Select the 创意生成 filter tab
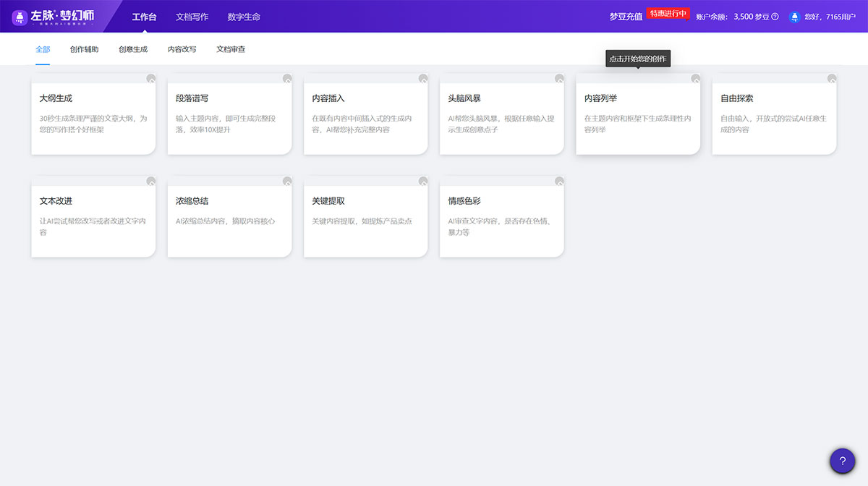Image resolution: width=868 pixels, height=486 pixels. pyautogui.click(x=133, y=49)
